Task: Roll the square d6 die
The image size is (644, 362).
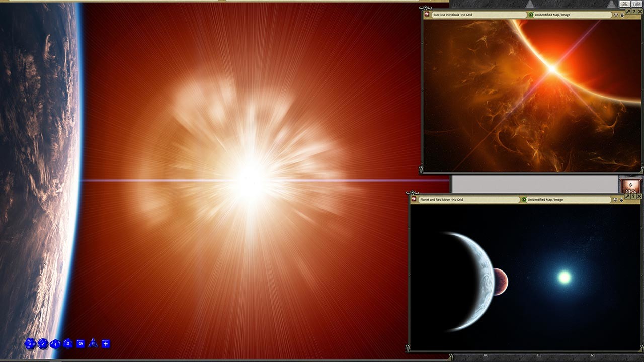Action: 80,345
